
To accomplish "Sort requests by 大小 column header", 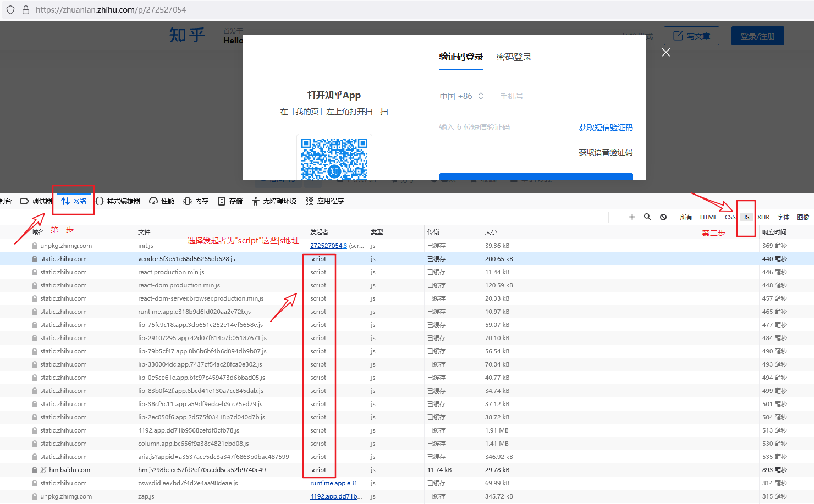I will [x=491, y=232].
